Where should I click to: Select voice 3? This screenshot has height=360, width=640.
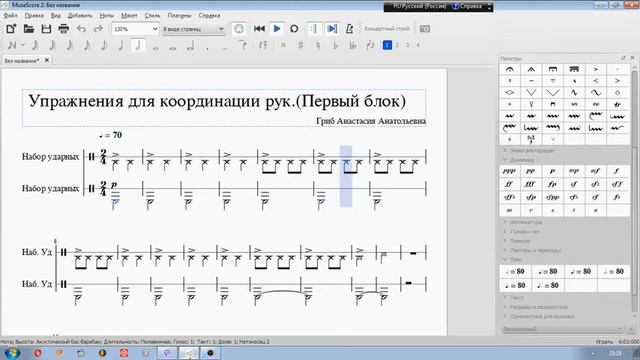(407, 45)
